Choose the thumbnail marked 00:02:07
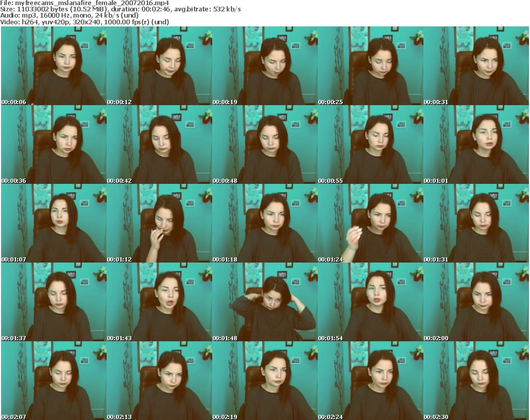Screen dimensions: 530x420 54,381
